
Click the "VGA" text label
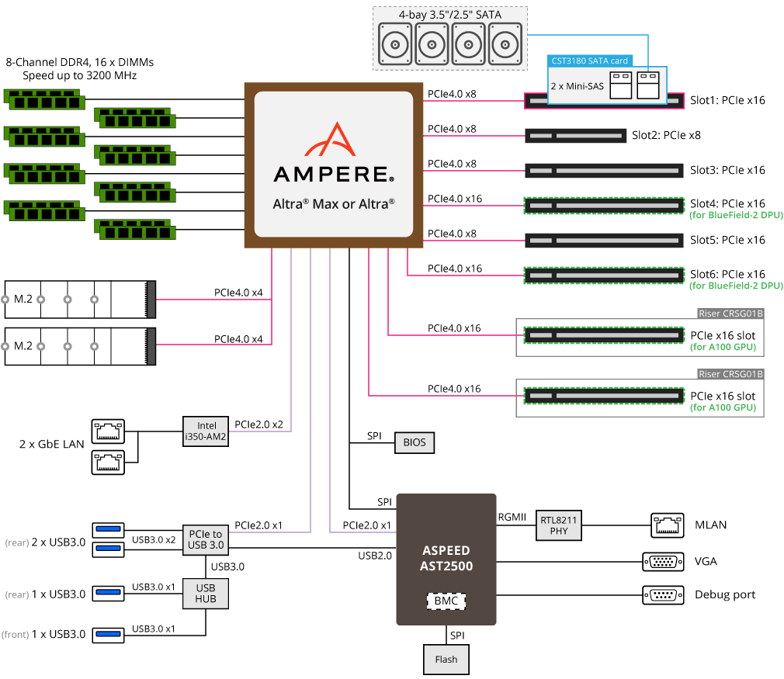pyautogui.click(x=706, y=562)
